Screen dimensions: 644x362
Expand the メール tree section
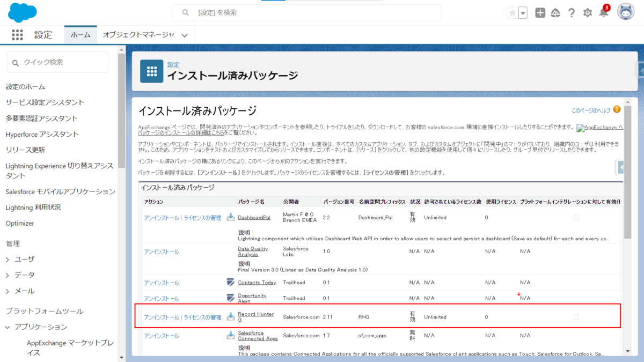coord(8,291)
